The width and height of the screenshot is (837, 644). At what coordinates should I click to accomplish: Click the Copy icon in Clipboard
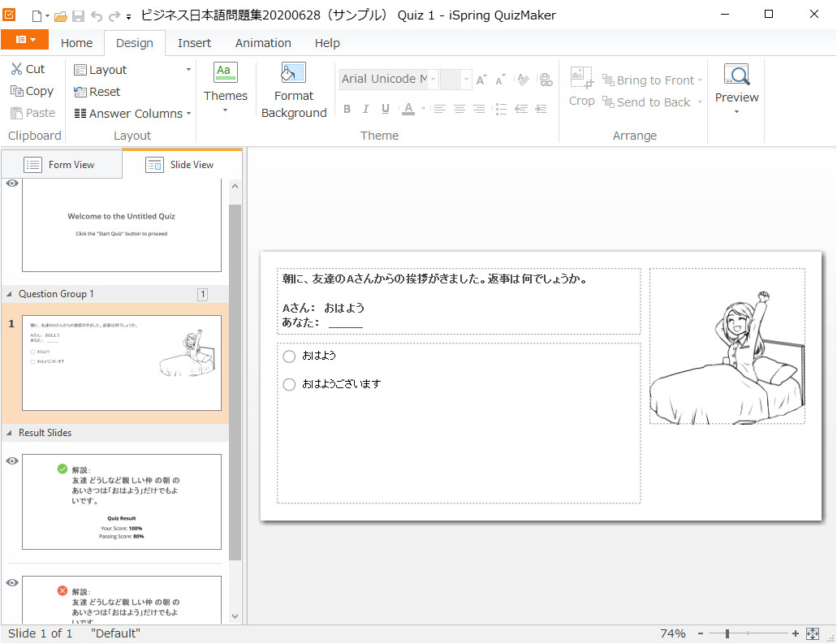click(x=16, y=91)
